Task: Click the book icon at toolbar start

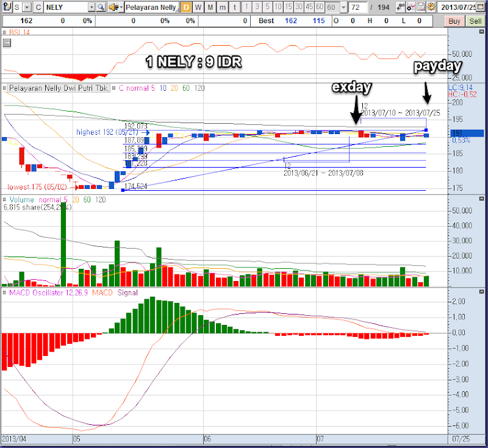Action: click(x=7, y=7)
